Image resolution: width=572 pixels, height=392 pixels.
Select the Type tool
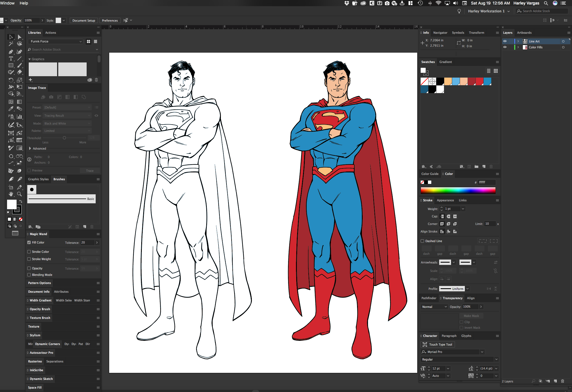(11, 58)
